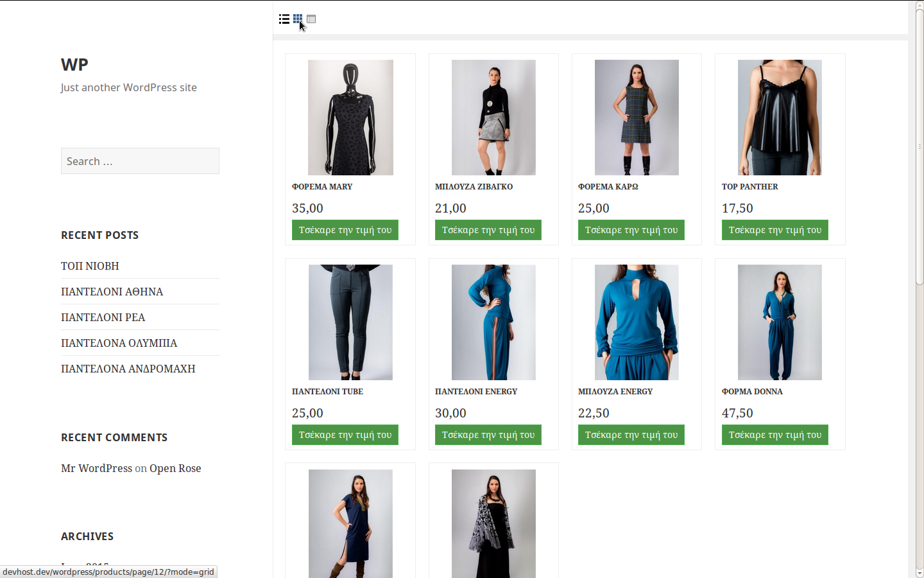Click the 25,00 price of ΠΑΝΤΕΛΟΝΙ TUBE
924x578 pixels.
[x=307, y=413]
